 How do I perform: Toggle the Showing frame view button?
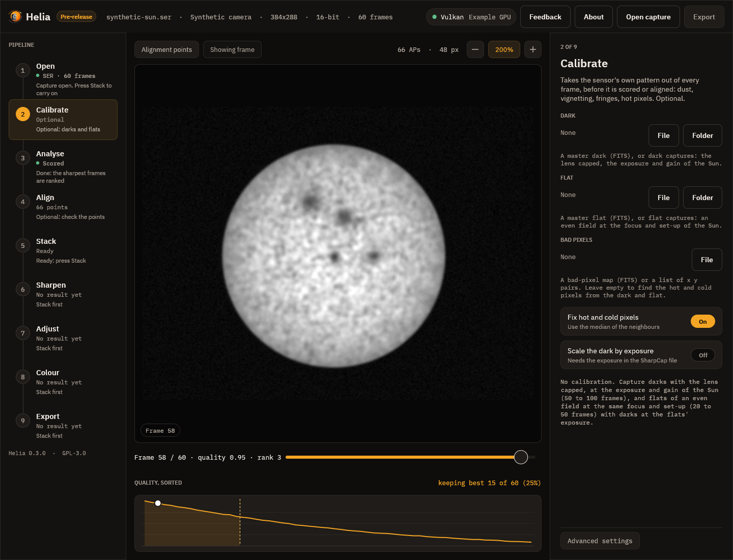point(232,49)
